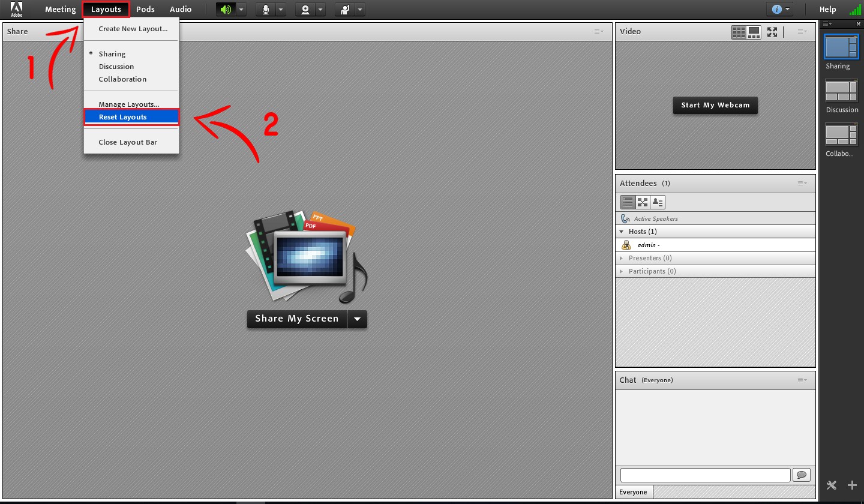The width and height of the screenshot is (864, 504).
Task: Click the webcam icon in top toolbar
Action: point(305,10)
